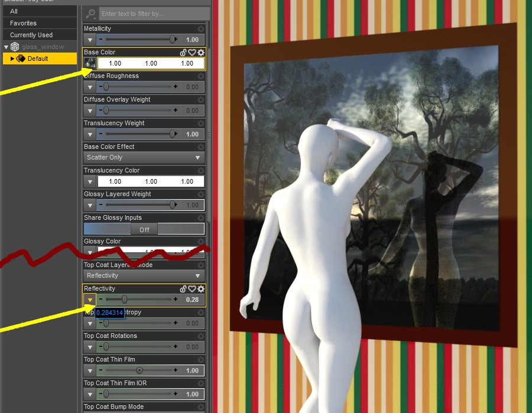The image size is (532, 413).
Task: Increase Diffuse Roughness with plus button
Action: click(176, 86)
